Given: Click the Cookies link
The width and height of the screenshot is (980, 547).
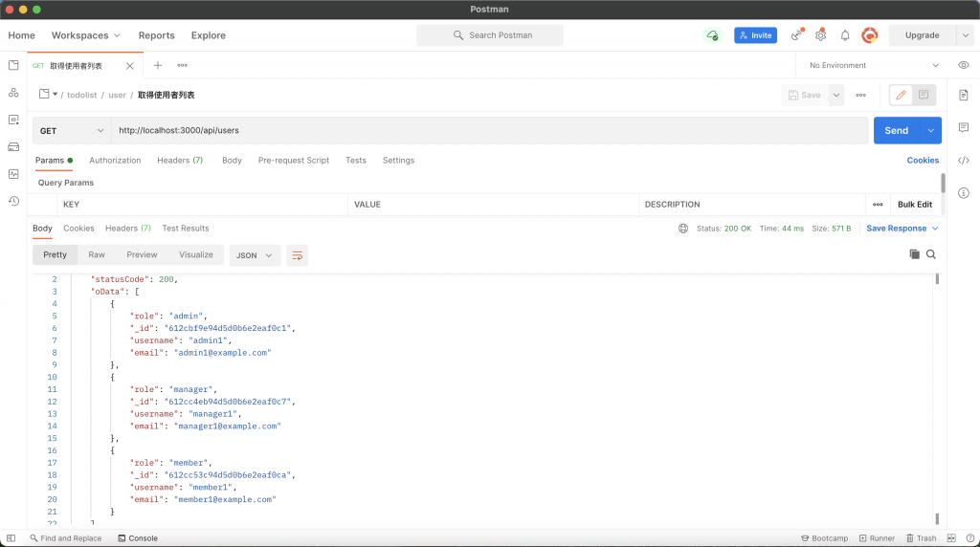Looking at the screenshot, I should pyautogui.click(x=923, y=161).
